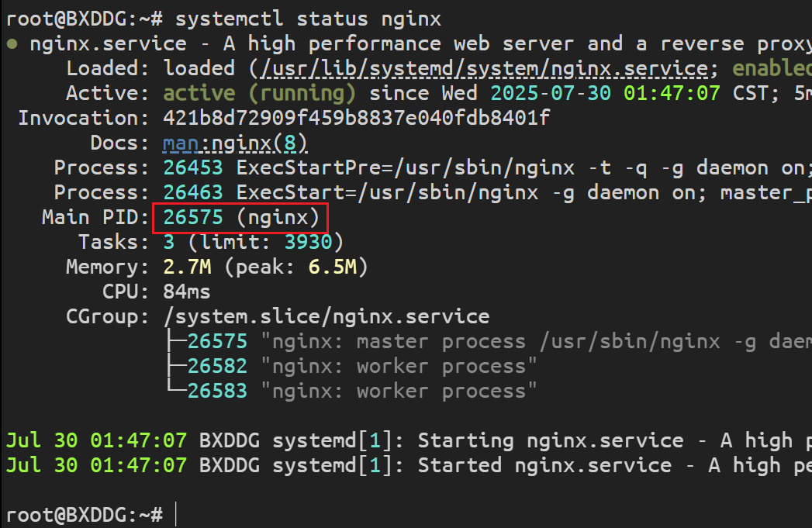Click the /usr/lib/systemd/system/nginx.service path

tap(484, 68)
